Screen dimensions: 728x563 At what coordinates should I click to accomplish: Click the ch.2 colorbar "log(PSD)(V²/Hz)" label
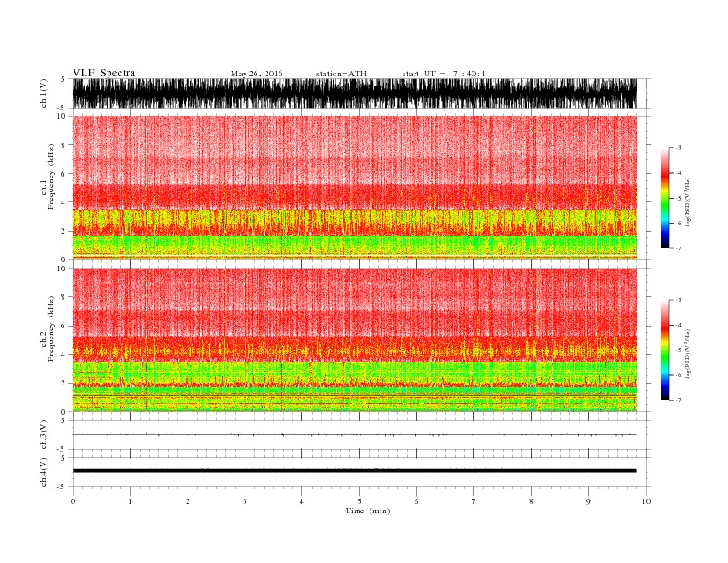[688, 353]
